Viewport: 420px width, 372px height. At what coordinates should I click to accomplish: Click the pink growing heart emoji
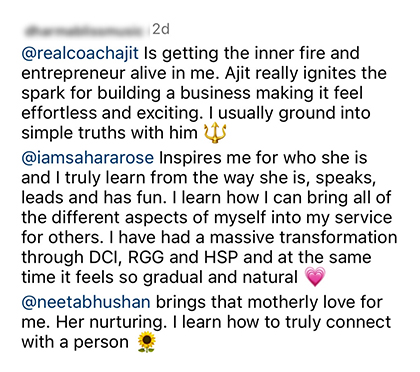[x=315, y=277]
